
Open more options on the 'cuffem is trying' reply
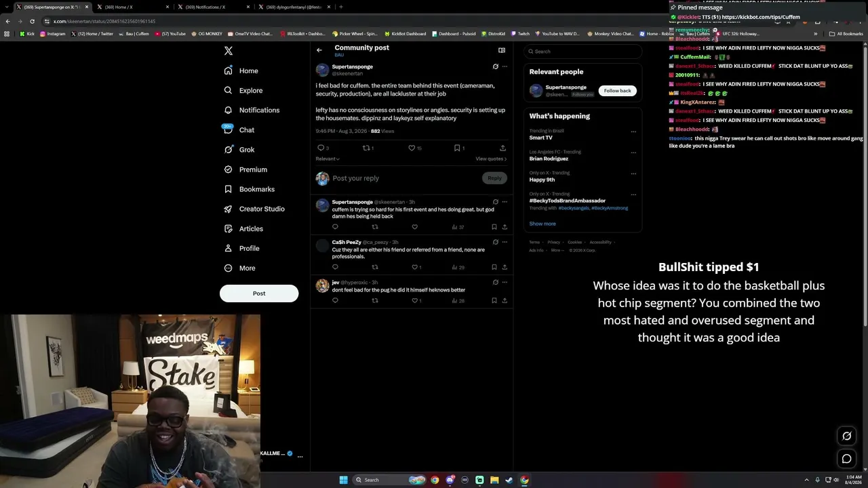click(505, 201)
